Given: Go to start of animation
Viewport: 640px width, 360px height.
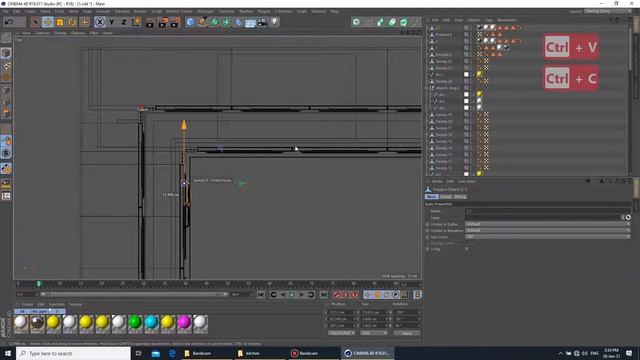Looking at the screenshot, I should click(x=261, y=295).
